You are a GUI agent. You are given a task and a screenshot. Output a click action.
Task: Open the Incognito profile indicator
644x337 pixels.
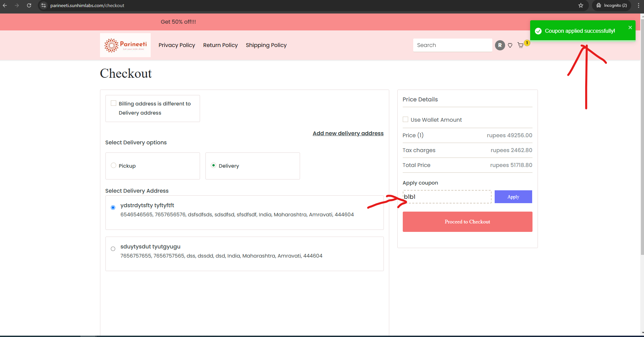[612, 5]
